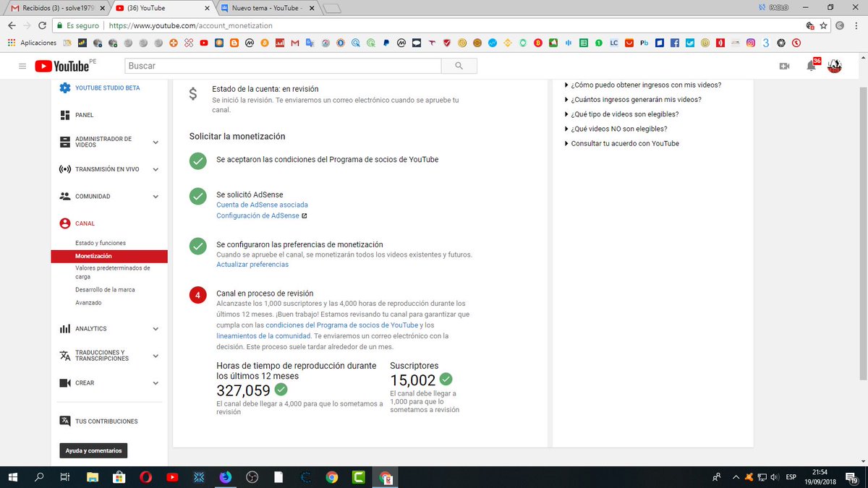Click the browser address bar URL
This screenshot has height=488, width=868.
coord(190,25)
